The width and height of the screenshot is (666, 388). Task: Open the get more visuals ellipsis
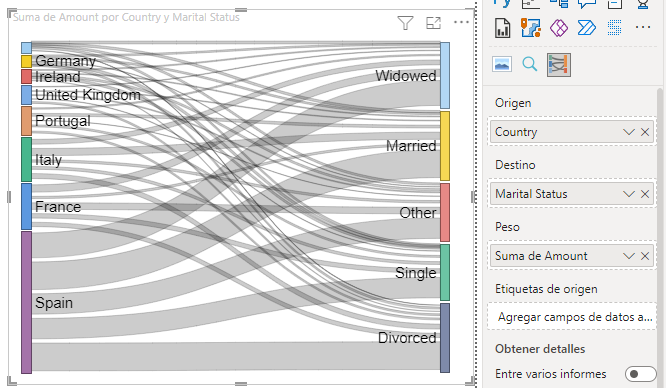coord(643,28)
